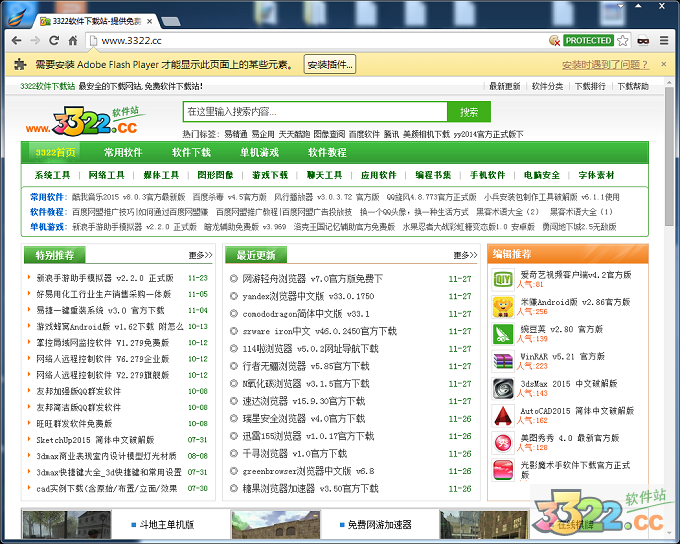This screenshot has width=680, height=544.
Task: Open 下载排行 top link
Action: [x=590, y=86]
